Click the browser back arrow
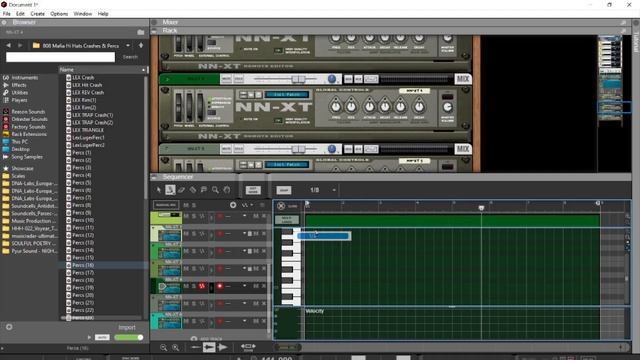Viewport: 640px width, 360px height. [x=9, y=45]
